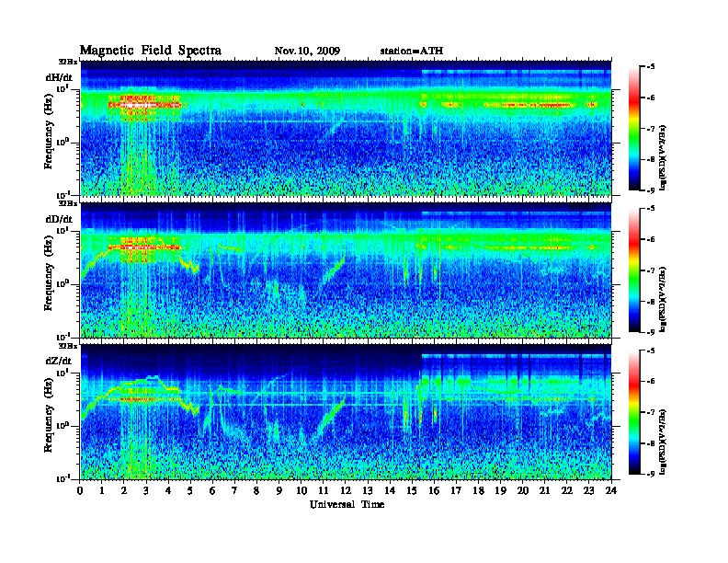Click hour tick label "5" on time axis
This screenshot has width=728, height=563.
(190, 490)
